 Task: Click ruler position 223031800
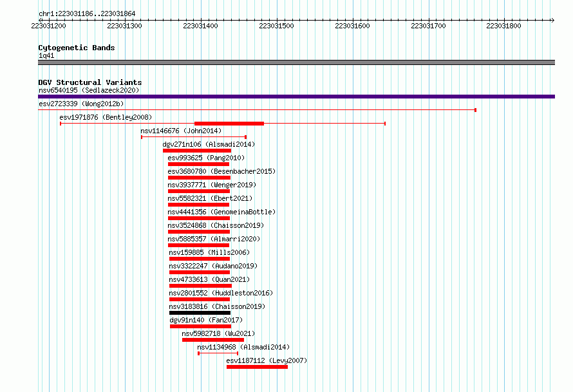pyautogui.click(x=503, y=26)
